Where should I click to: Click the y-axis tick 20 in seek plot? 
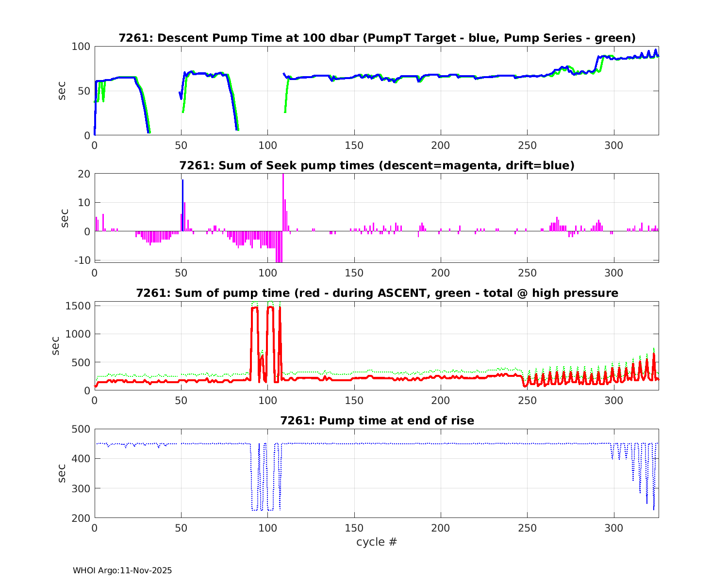84,174
